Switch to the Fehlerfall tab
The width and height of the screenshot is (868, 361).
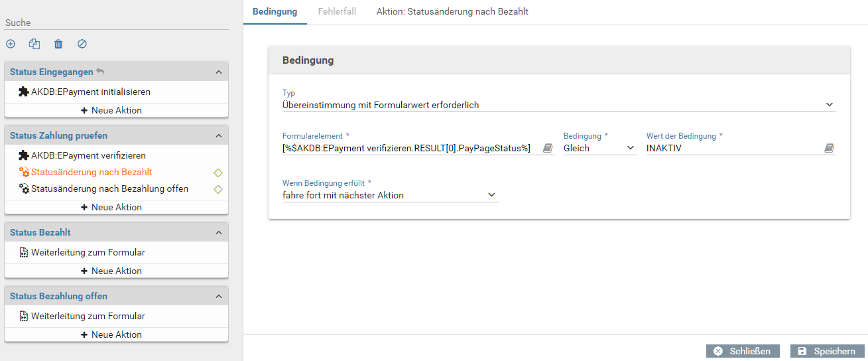coord(336,12)
